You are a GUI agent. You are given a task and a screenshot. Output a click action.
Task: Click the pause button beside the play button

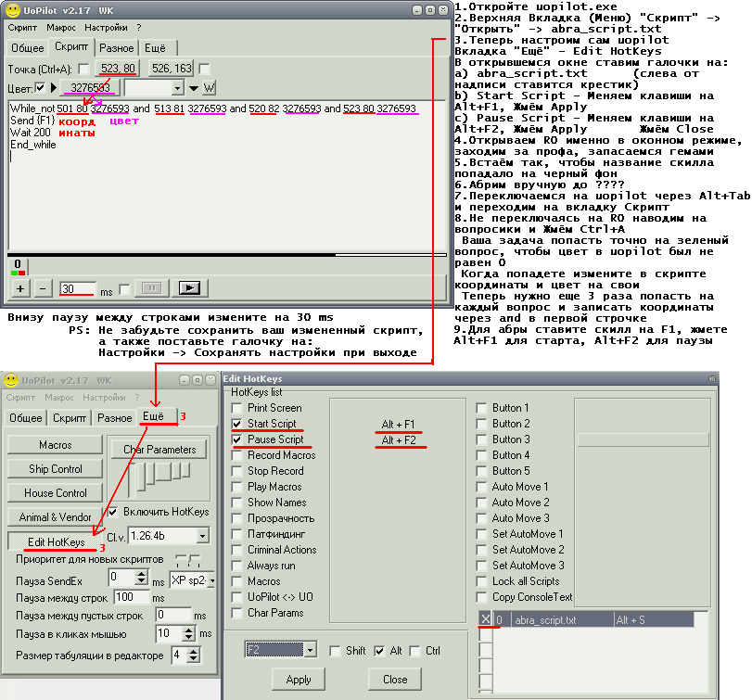[x=152, y=288]
